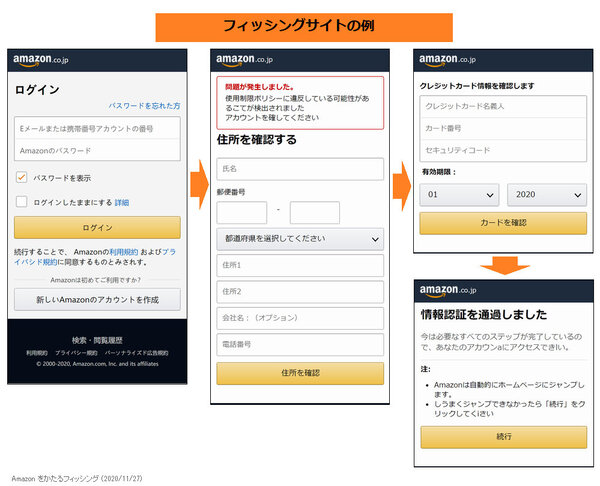Click the セキュリティコード input field
Viewport: 600px width, 486px height.
503,150
